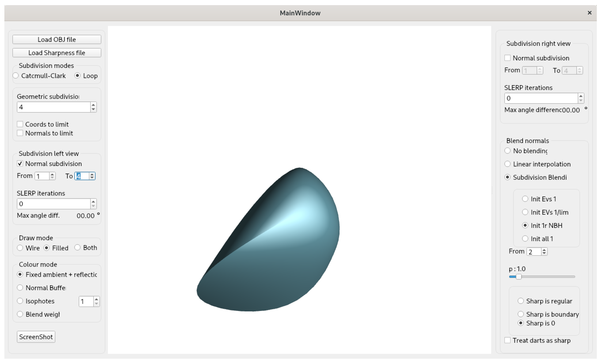601x364 pixels.
Task: Select Init all 1 option
Action: (525, 239)
